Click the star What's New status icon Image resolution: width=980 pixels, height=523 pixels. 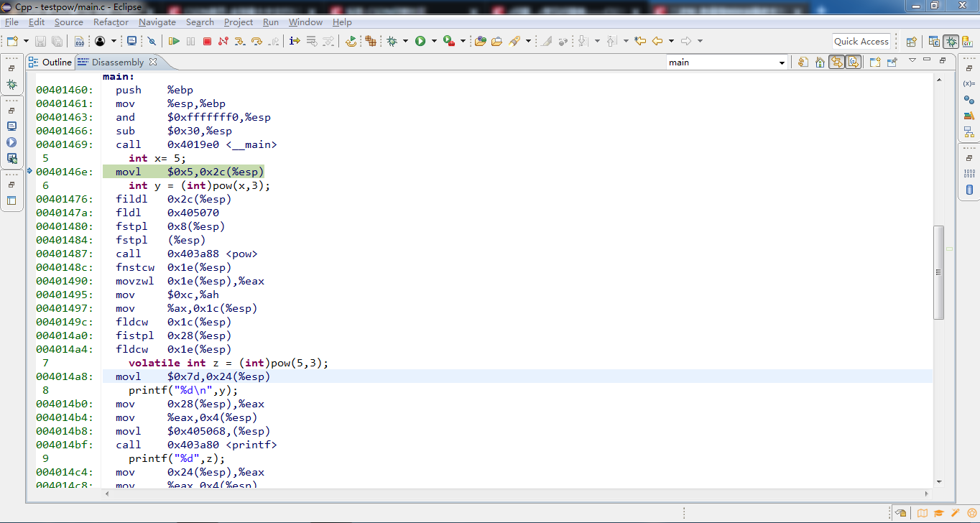click(x=971, y=513)
